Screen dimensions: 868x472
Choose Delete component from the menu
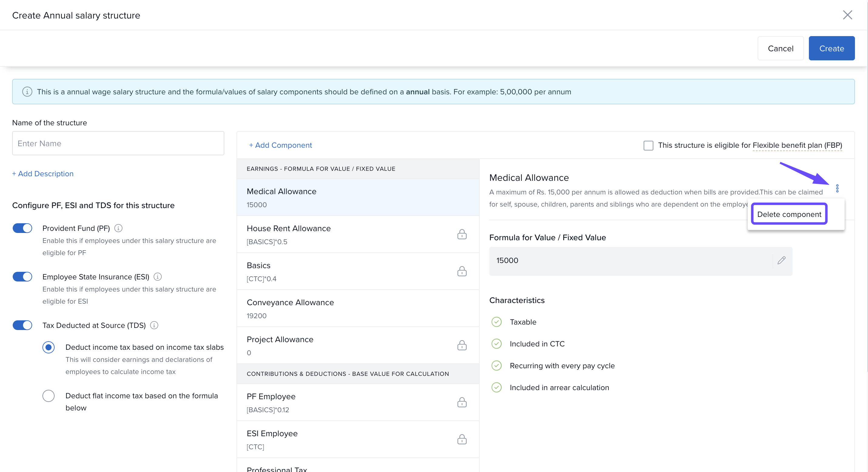coord(789,214)
